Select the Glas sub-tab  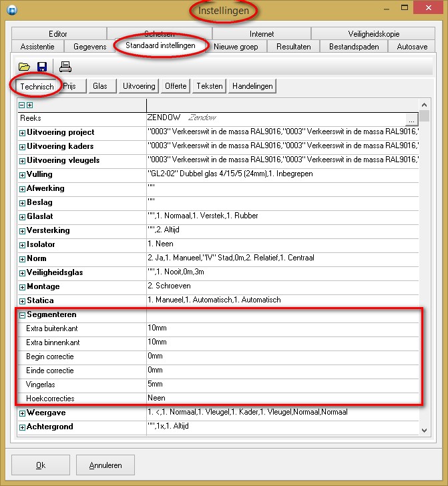pos(102,86)
